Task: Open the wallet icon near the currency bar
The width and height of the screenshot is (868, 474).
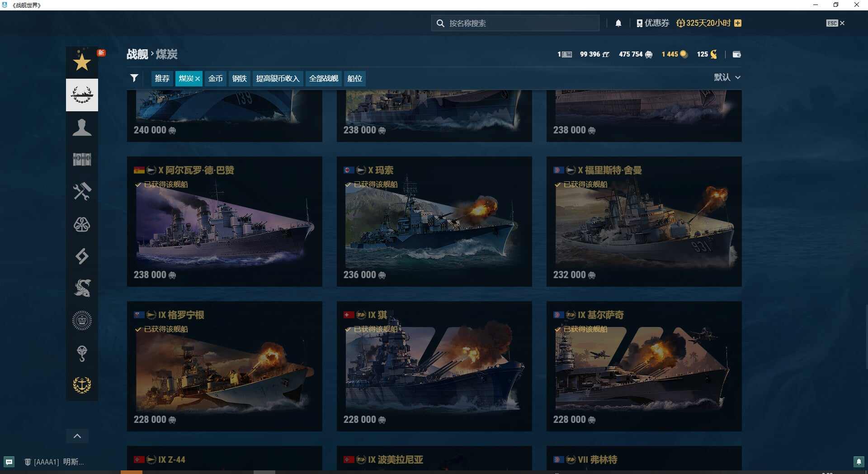Action: 736,54
